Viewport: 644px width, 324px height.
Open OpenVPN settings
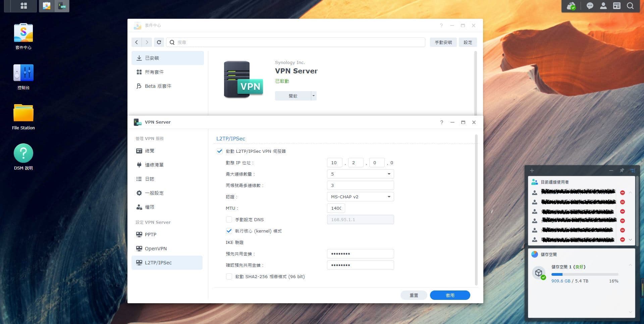[x=167, y=249]
